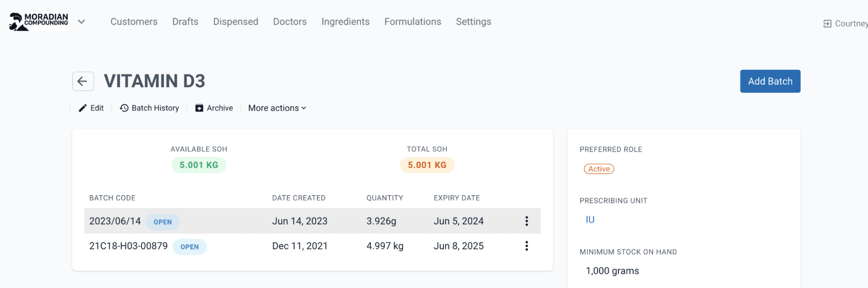Open the three-dot menu for batch 21C18-H03-00879
Image resolution: width=868 pixels, height=288 pixels.
[527, 246]
